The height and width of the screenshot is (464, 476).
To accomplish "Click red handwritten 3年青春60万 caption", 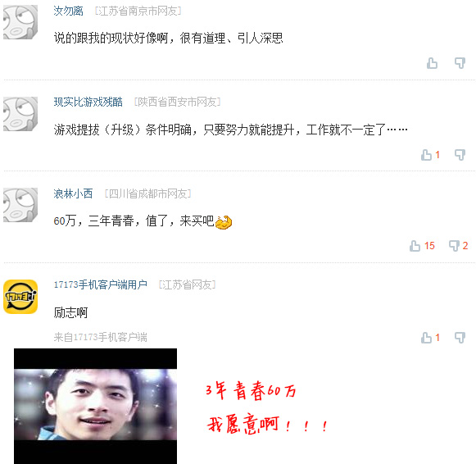I will pos(251,390).
